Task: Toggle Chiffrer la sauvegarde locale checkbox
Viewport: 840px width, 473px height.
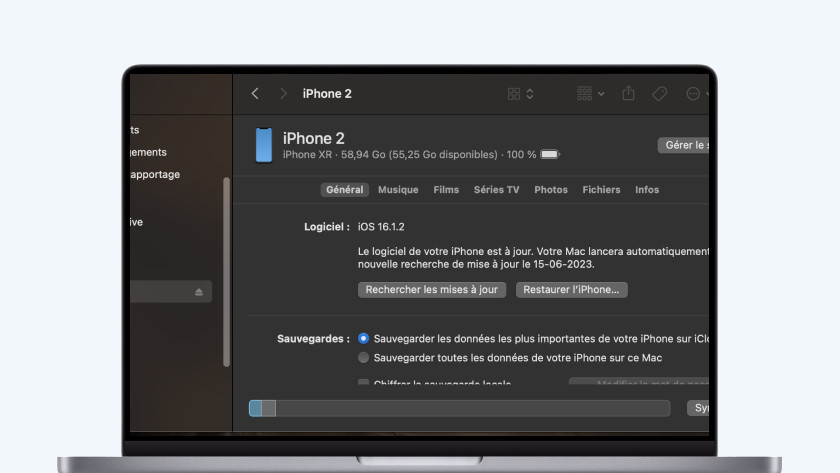Action: pyautogui.click(x=363, y=382)
